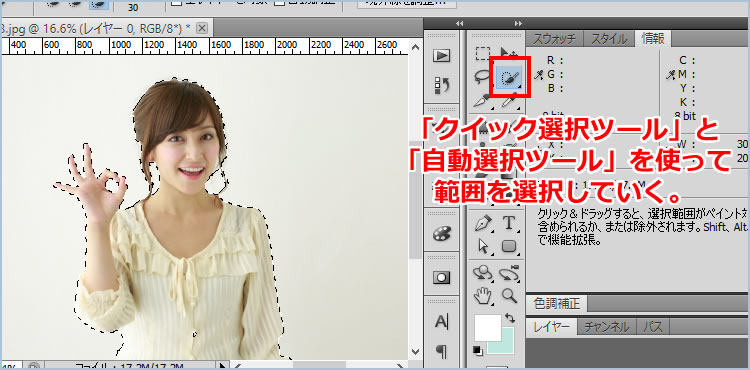Viewport: 750px width, 370px height.
Task: Switch to the 情報 tab
Action: 653,39
